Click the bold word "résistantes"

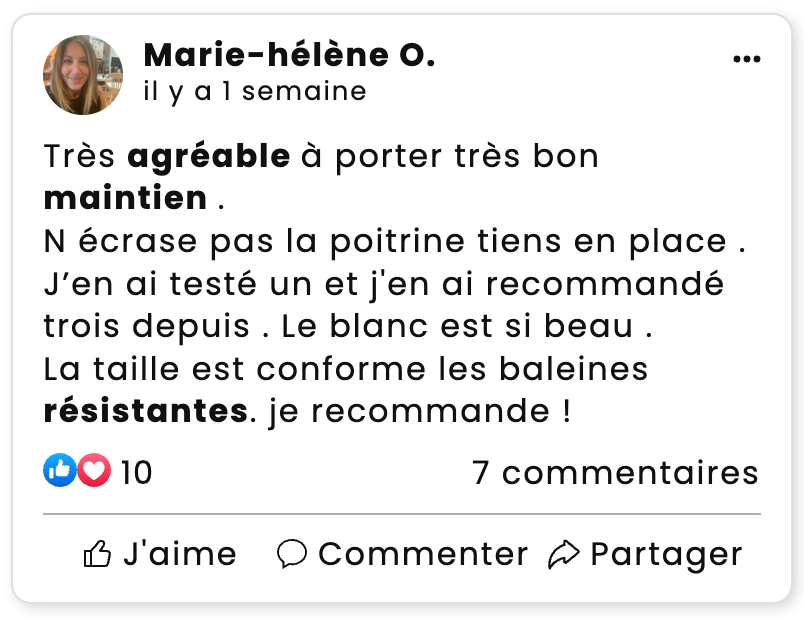(145, 411)
